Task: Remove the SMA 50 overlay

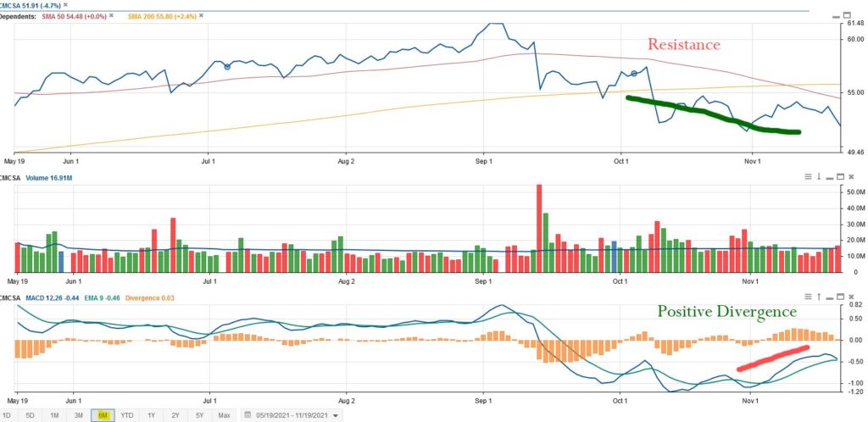Action: 111,15
